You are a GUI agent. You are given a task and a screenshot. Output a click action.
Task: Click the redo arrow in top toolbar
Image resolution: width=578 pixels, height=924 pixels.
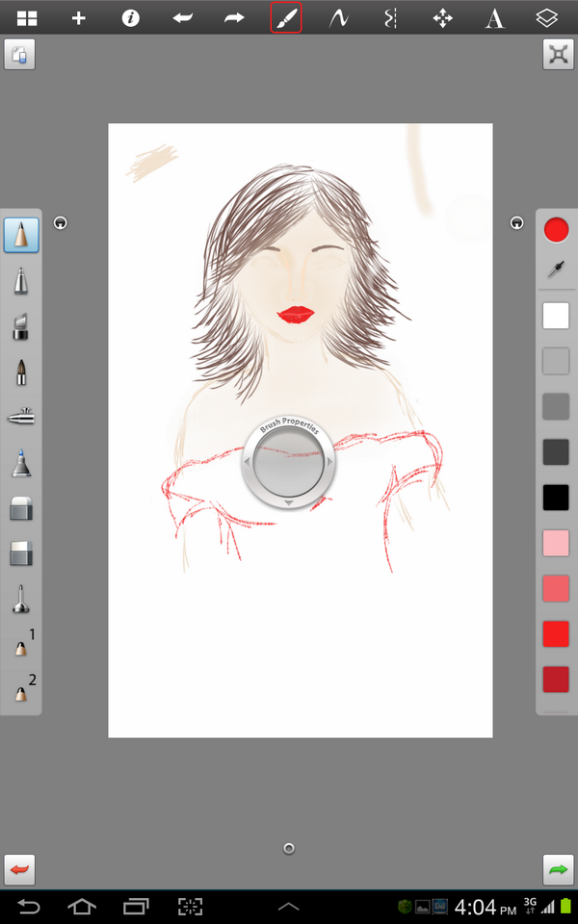point(234,18)
